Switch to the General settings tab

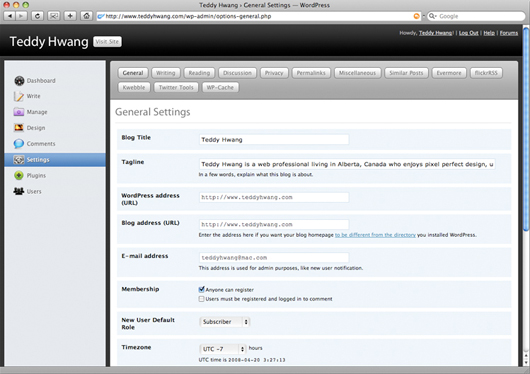click(x=133, y=73)
